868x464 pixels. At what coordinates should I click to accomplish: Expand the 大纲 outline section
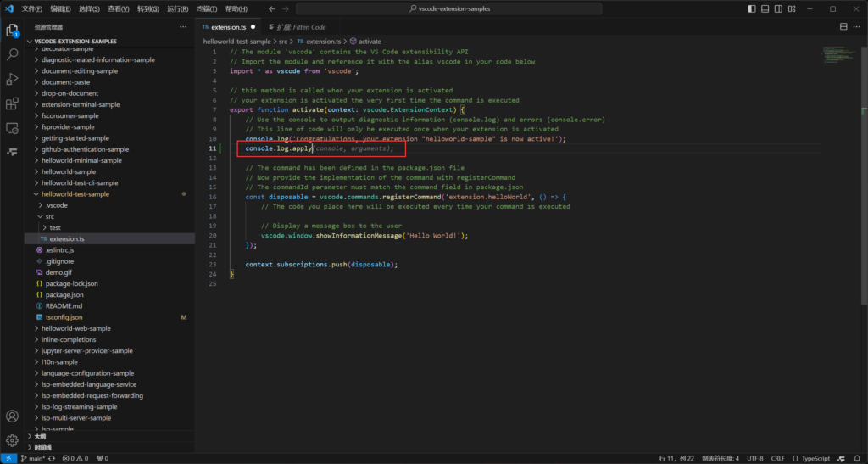pyautogui.click(x=40, y=436)
